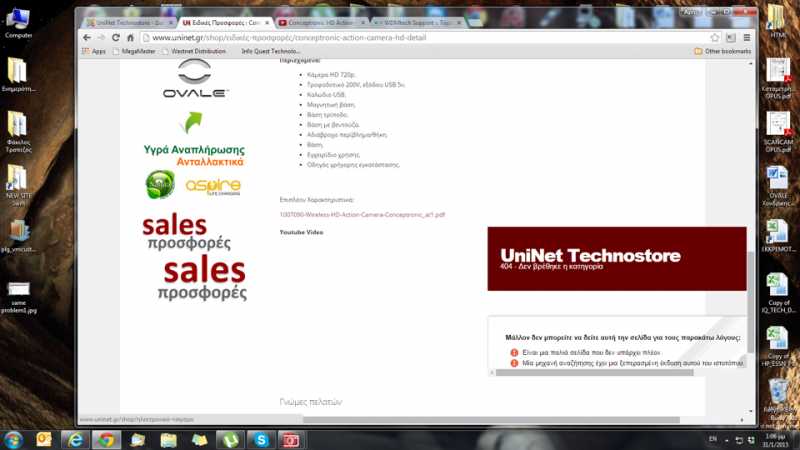800x450 pixels.
Task: Click the green round logo beside aspire
Action: pos(160,184)
